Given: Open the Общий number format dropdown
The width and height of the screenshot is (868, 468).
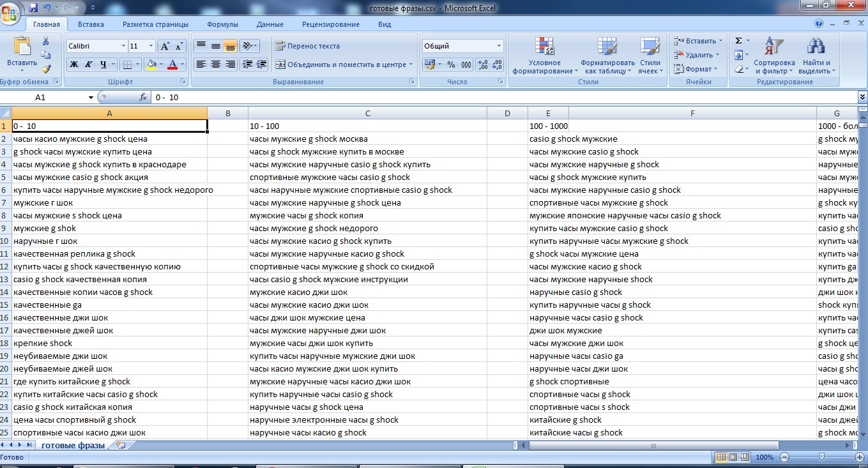Looking at the screenshot, I should pos(499,46).
